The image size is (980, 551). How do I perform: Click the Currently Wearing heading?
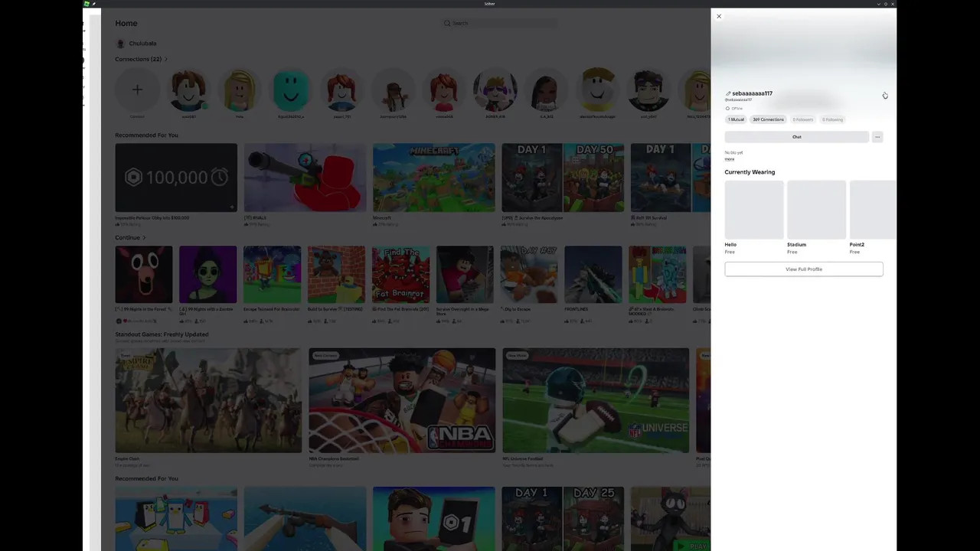pos(750,172)
